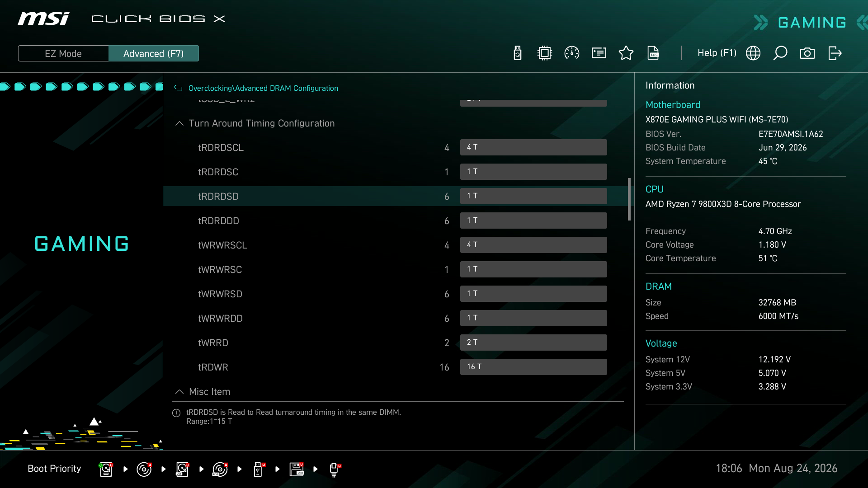Select the tWRWRSC row label
This screenshot has height=488, width=868.
[x=220, y=270]
